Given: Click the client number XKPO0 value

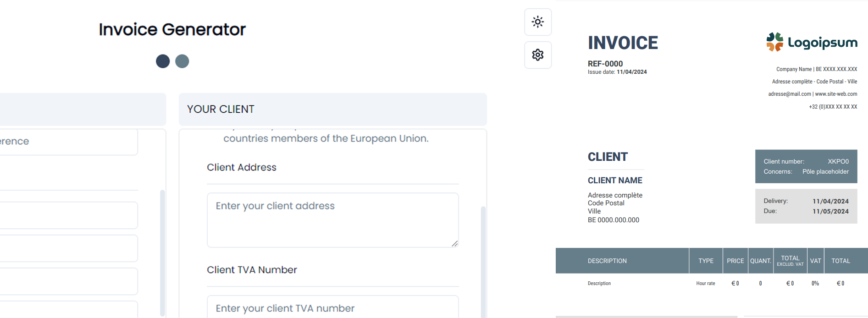Looking at the screenshot, I should coord(838,161).
